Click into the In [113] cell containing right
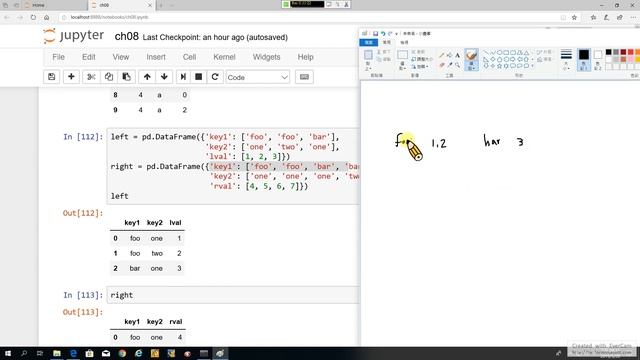 coord(233,295)
